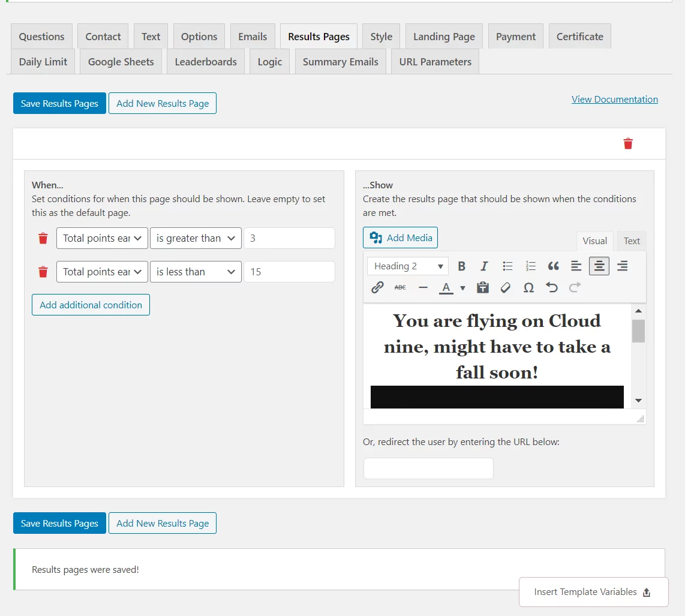Switch to the Emails tab

[x=253, y=36]
